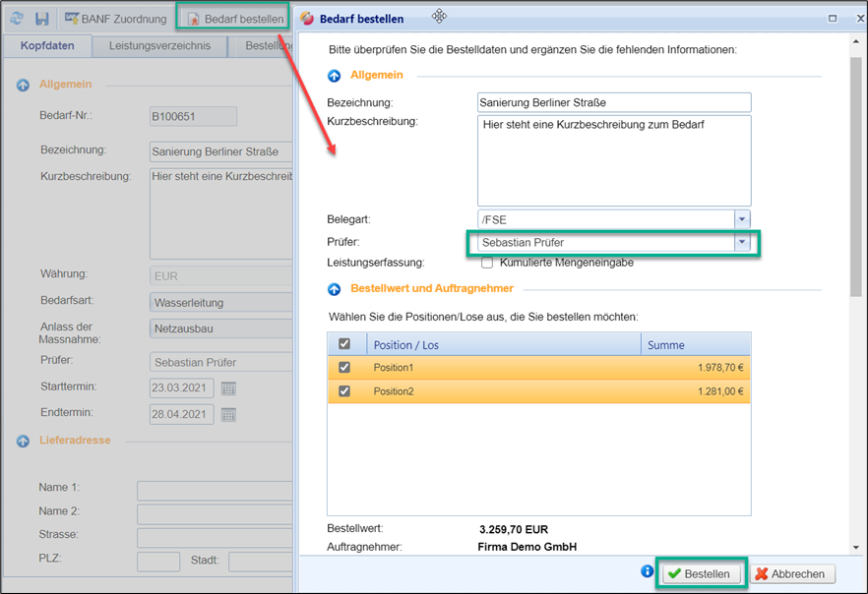Collapse the Allgemein section in the dialog
Screen dimensions: 868x594
coord(334,76)
